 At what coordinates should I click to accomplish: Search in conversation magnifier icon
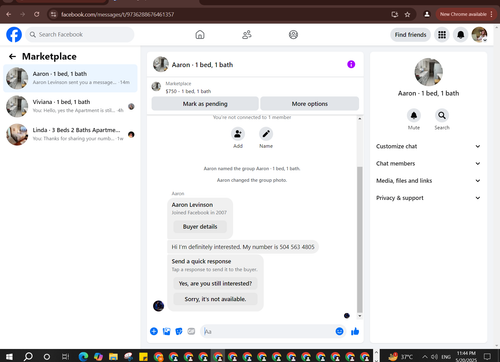(x=442, y=115)
